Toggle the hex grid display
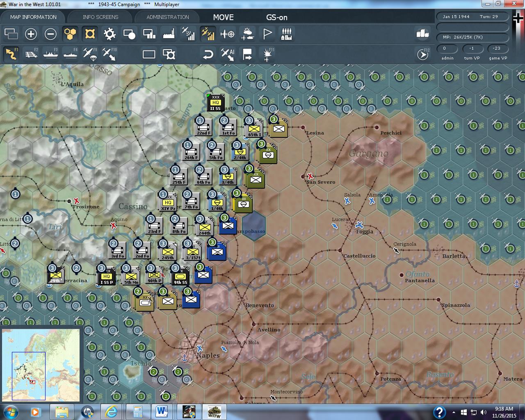This screenshot has width=525, height=420. pos(70,34)
